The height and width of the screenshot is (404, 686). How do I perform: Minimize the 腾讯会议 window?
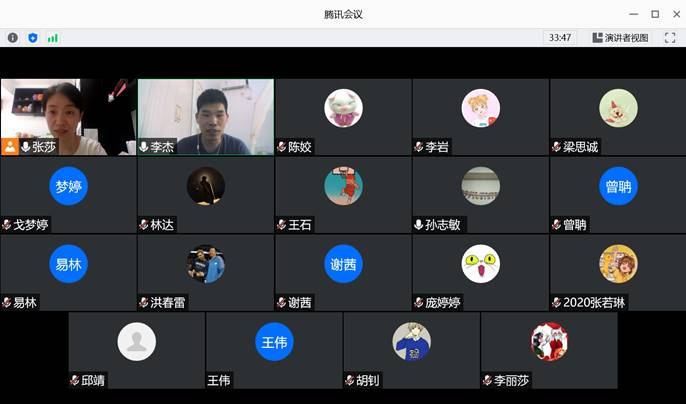click(x=633, y=14)
